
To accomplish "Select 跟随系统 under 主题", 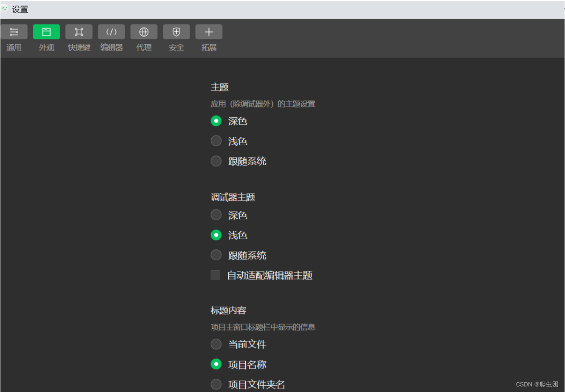I will coord(216,161).
